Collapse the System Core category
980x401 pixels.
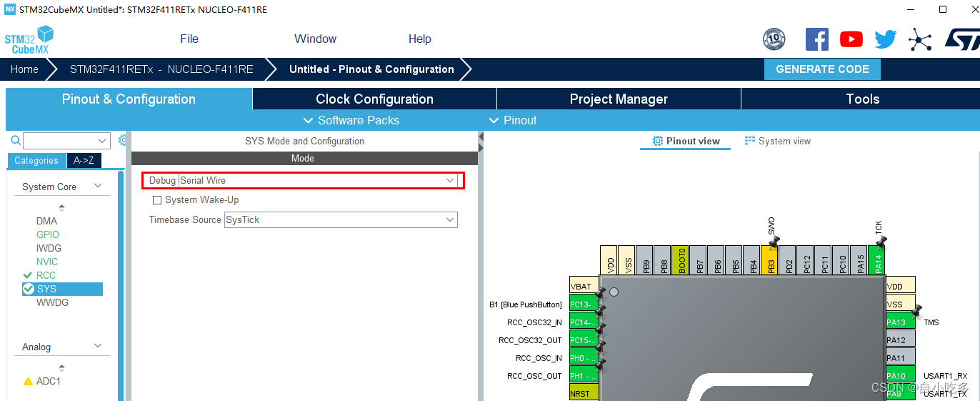[98, 186]
